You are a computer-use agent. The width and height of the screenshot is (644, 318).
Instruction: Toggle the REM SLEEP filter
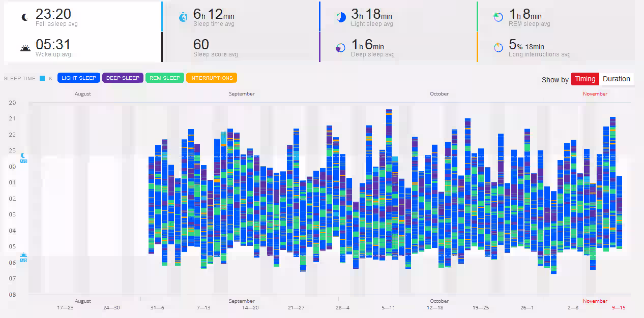[164, 78]
